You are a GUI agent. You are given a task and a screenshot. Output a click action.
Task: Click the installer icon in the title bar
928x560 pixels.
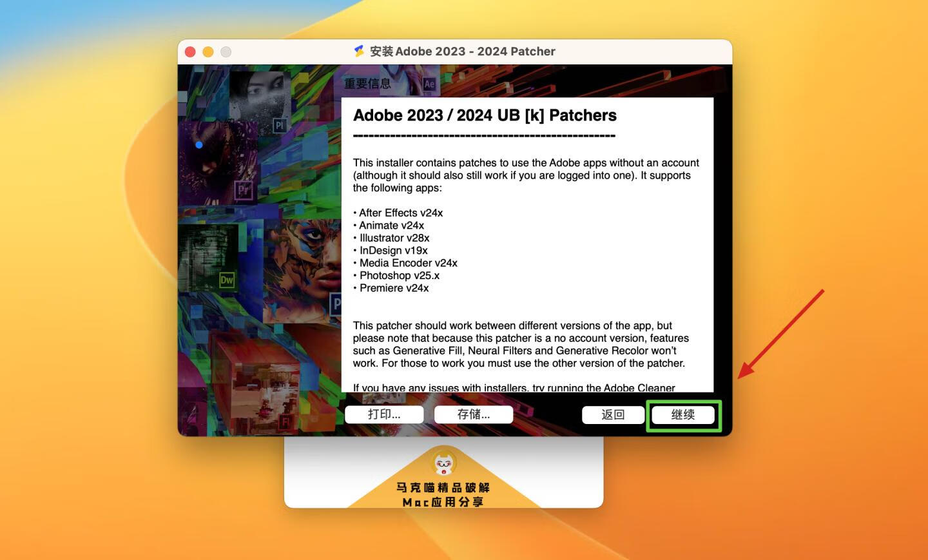point(360,51)
